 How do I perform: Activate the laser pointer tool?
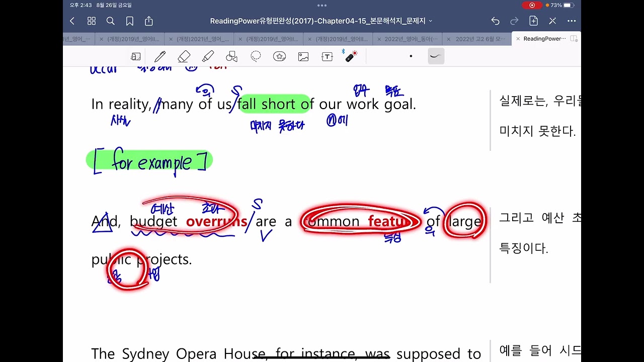(x=351, y=56)
